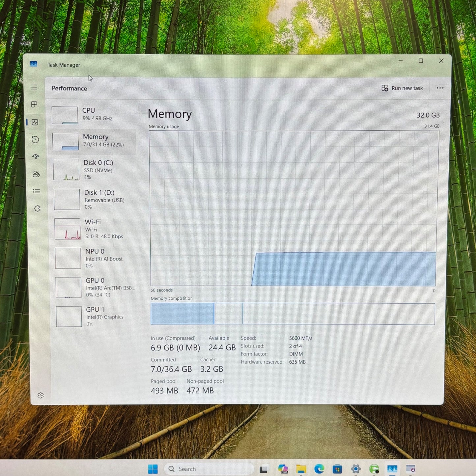Open the Startup apps page icon
This screenshot has height=476, width=476.
tap(36, 157)
